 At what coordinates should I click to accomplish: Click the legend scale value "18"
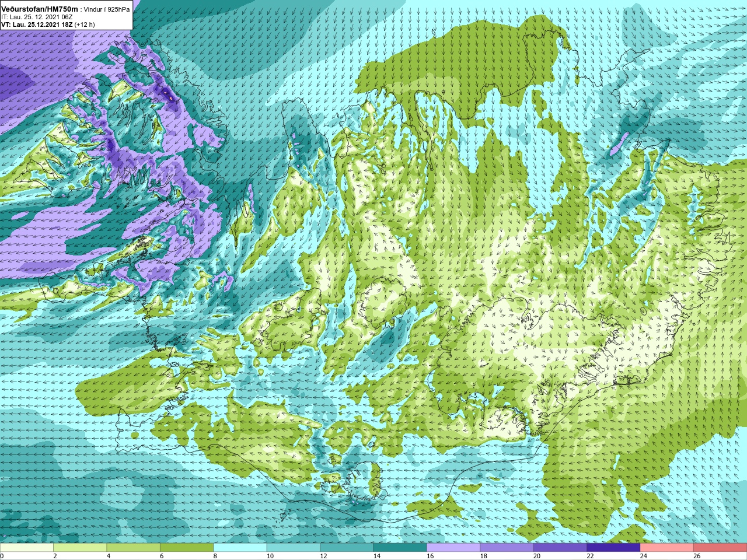pyautogui.click(x=484, y=556)
